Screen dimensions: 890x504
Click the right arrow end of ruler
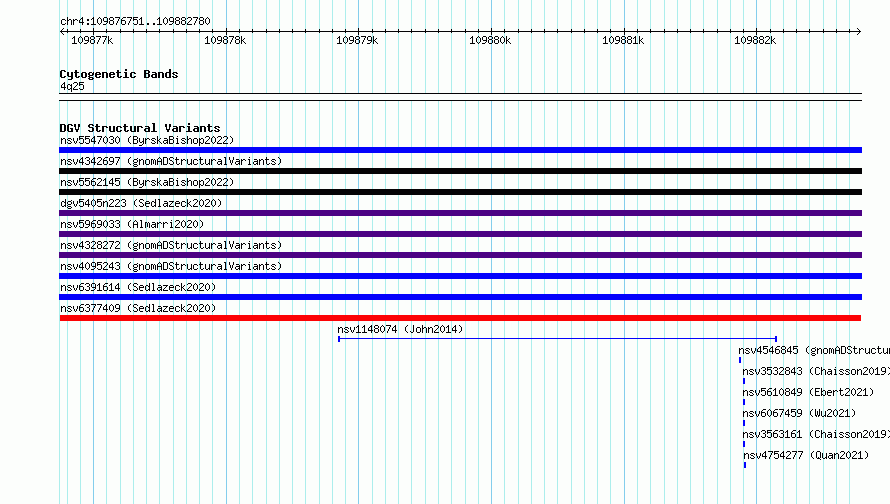pos(859,32)
